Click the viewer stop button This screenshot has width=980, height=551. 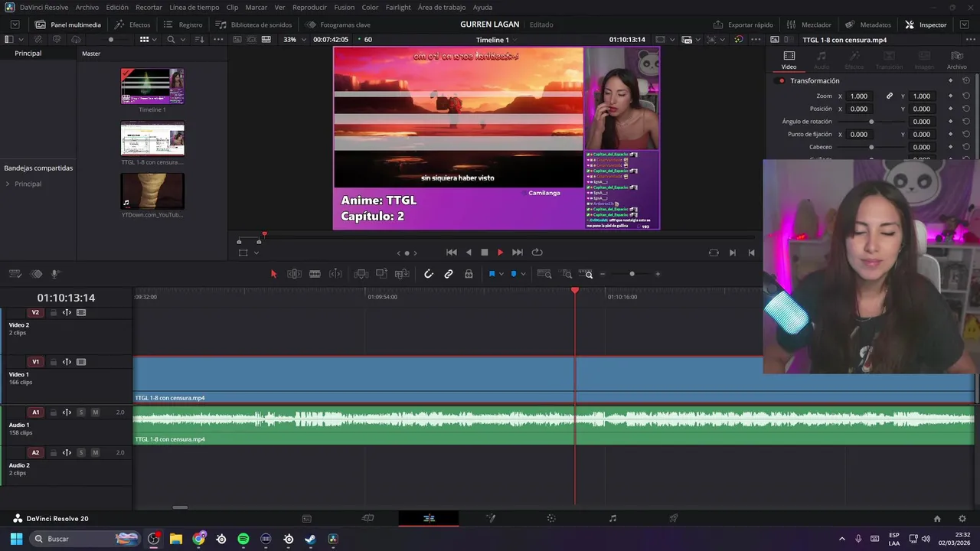coord(484,253)
